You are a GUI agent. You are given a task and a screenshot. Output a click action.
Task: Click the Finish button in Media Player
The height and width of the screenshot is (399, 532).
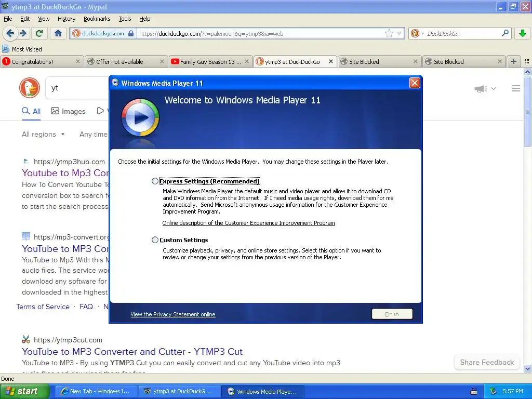tap(392, 314)
